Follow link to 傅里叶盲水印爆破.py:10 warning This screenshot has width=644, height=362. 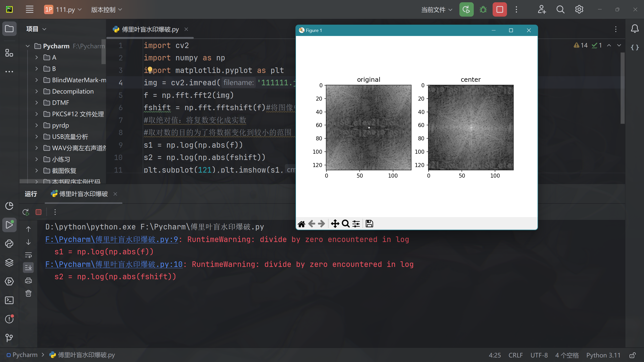pyautogui.click(x=114, y=264)
